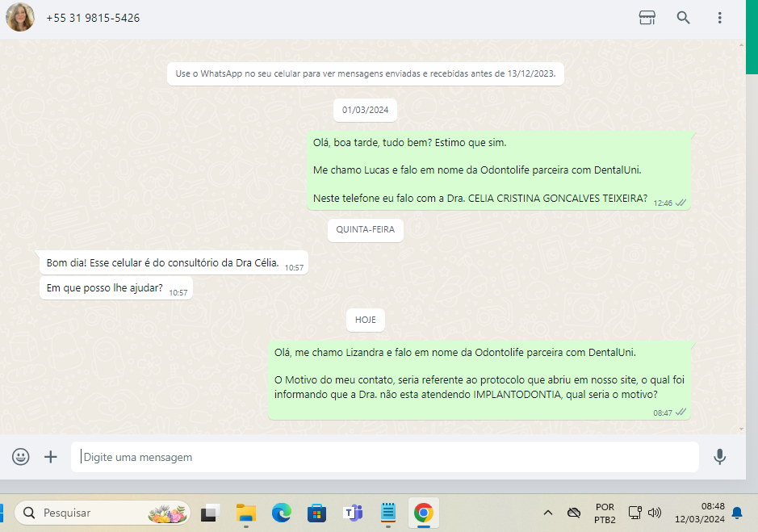Click the HOJE date badge
Image resolution: width=758 pixels, height=532 pixels.
[x=365, y=320]
